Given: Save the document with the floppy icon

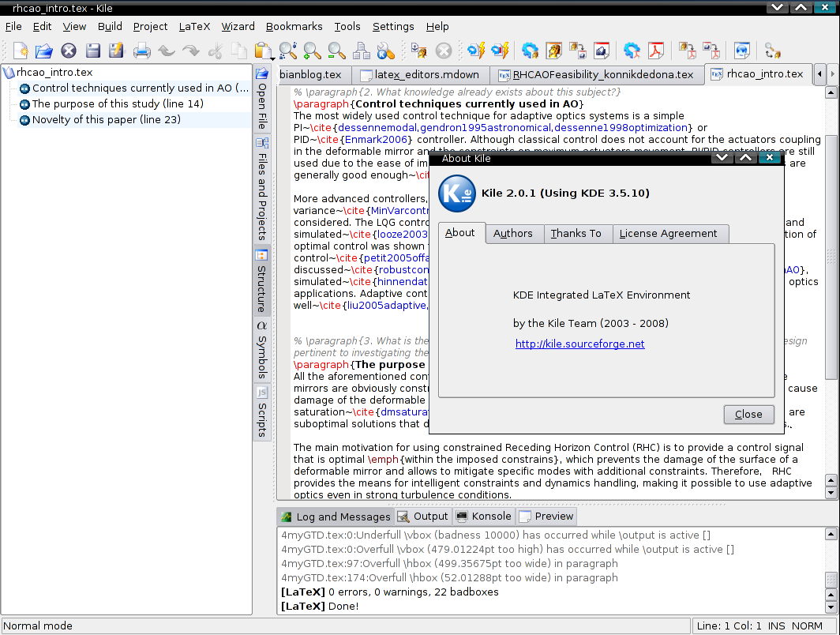Looking at the screenshot, I should pyautogui.click(x=93, y=51).
